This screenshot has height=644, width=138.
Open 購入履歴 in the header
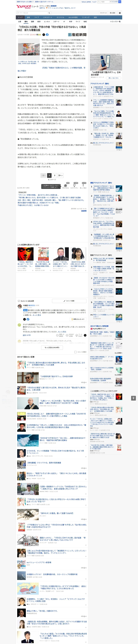112,13
